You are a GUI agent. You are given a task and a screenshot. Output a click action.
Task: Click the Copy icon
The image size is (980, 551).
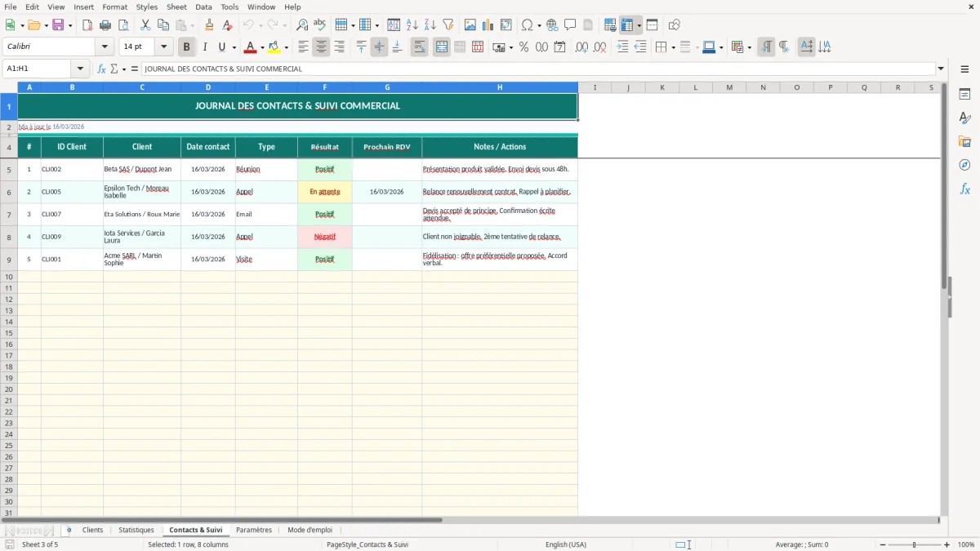coord(163,25)
